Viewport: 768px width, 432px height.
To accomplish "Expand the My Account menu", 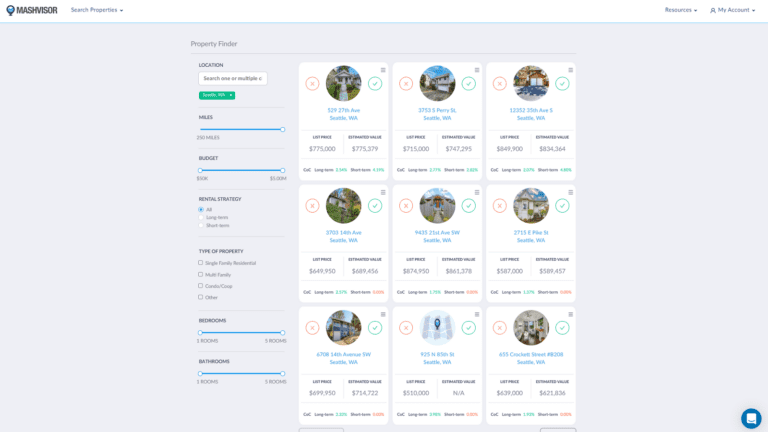I will [x=733, y=10].
